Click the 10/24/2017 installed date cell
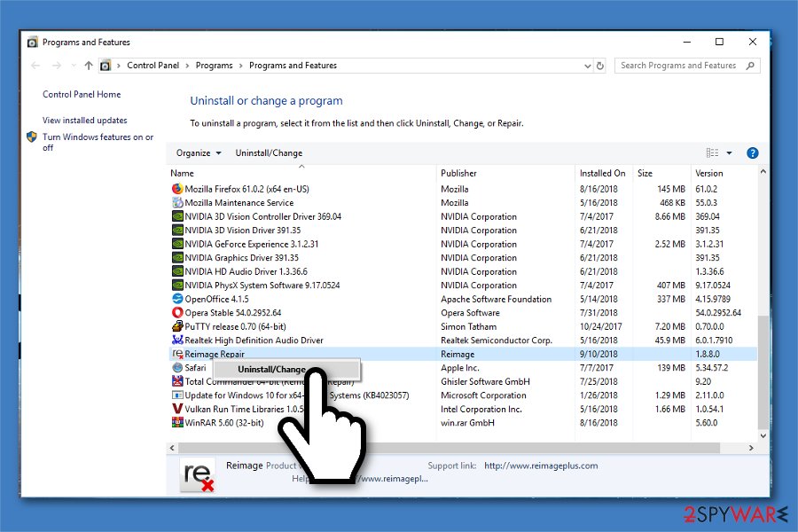Screen dimensions: 798x532 (x=600, y=326)
